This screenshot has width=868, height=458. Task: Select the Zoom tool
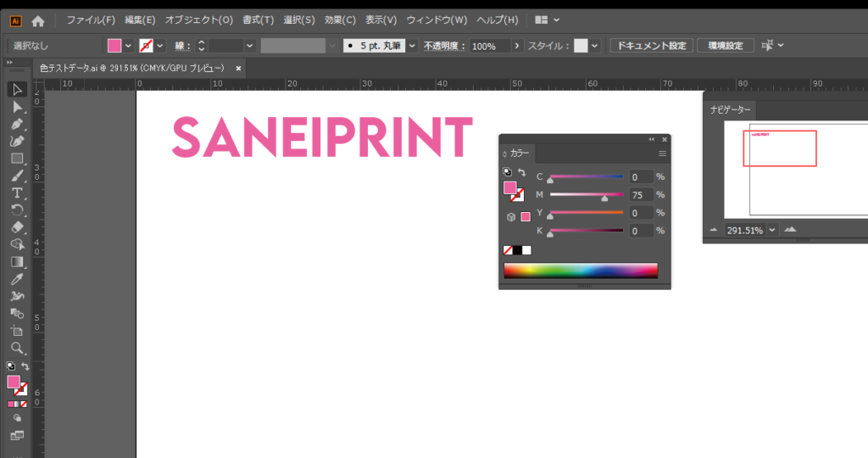pyautogui.click(x=17, y=348)
